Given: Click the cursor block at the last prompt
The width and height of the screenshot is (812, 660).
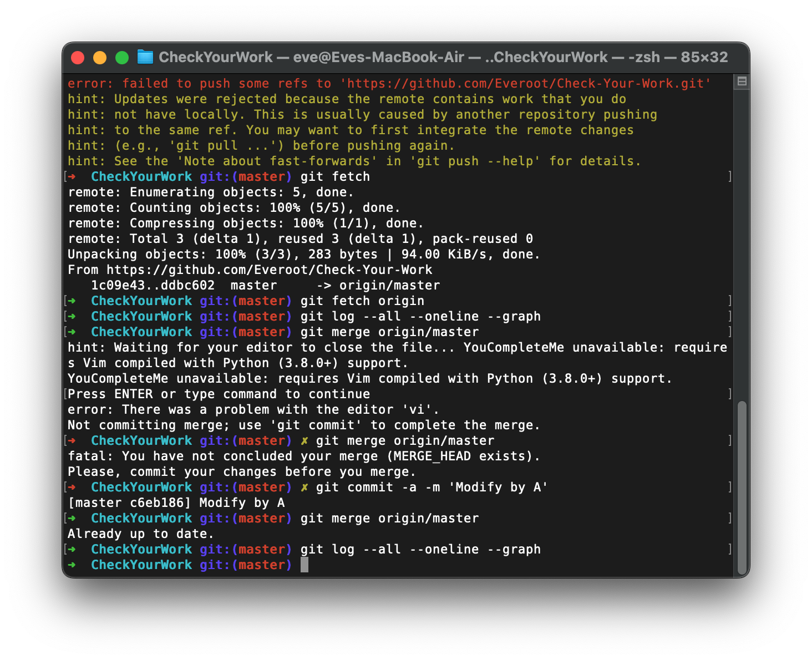Looking at the screenshot, I should pos(304,565).
